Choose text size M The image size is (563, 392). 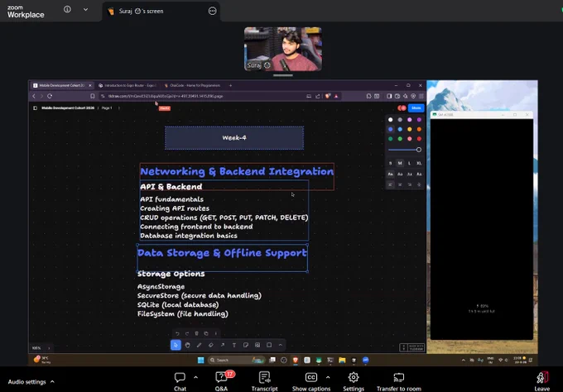click(400, 163)
